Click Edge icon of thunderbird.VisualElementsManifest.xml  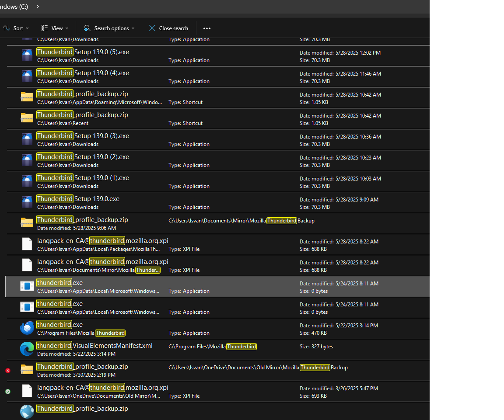coord(27,349)
